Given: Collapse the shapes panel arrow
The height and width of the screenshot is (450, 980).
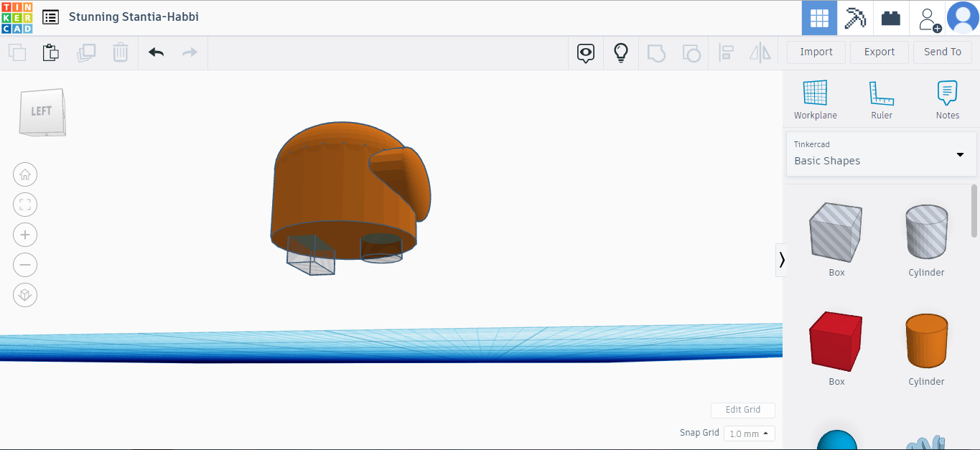Looking at the screenshot, I should tap(781, 260).
